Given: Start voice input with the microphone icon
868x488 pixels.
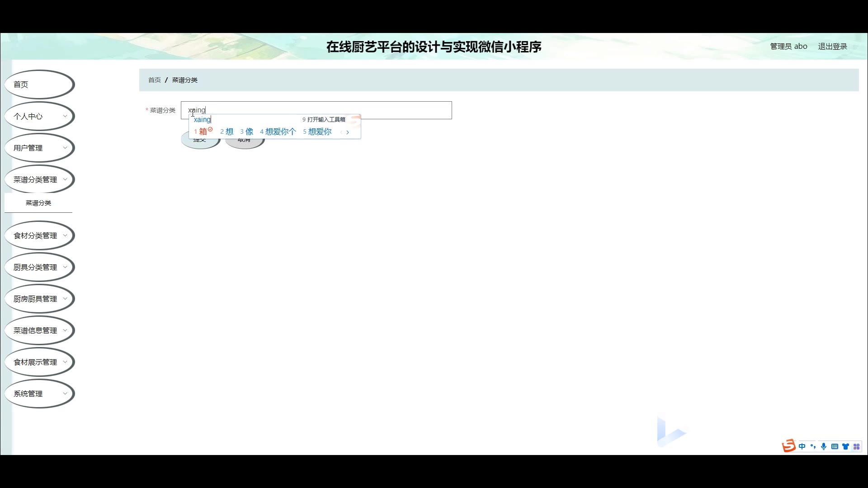Looking at the screenshot, I should pyautogui.click(x=824, y=446).
